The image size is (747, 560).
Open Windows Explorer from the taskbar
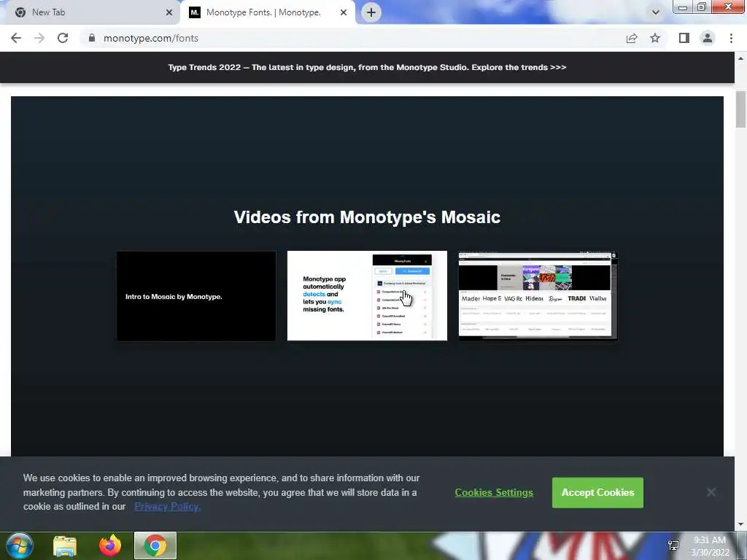tap(65, 545)
